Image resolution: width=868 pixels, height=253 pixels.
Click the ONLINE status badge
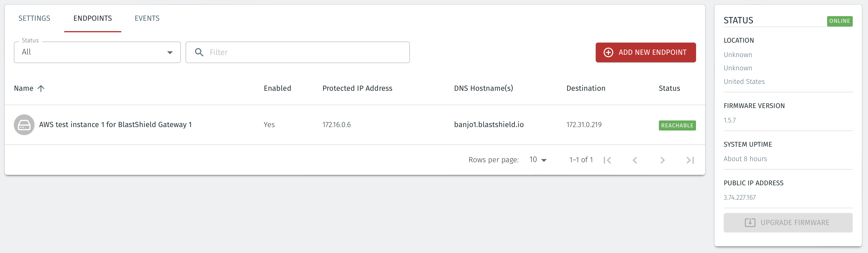pyautogui.click(x=839, y=21)
